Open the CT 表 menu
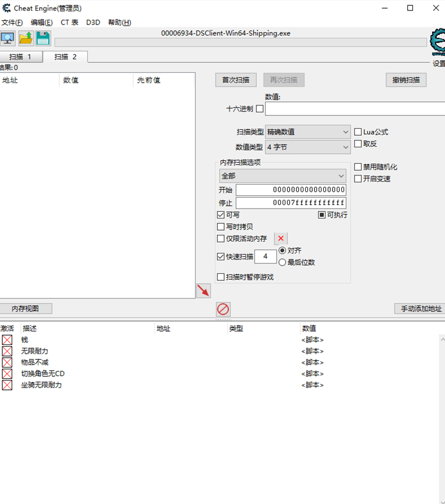The height and width of the screenshot is (504, 445). tap(69, 23)
